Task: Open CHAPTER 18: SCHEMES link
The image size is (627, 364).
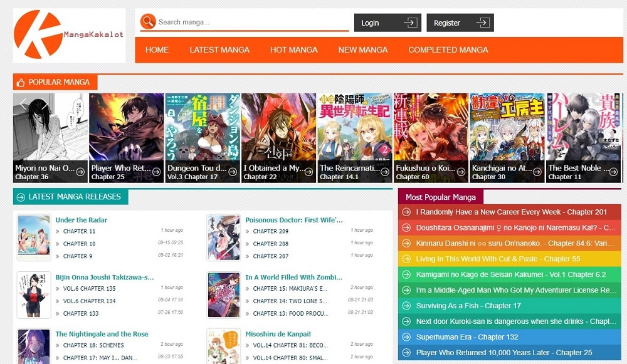Action: coord(93,345)
